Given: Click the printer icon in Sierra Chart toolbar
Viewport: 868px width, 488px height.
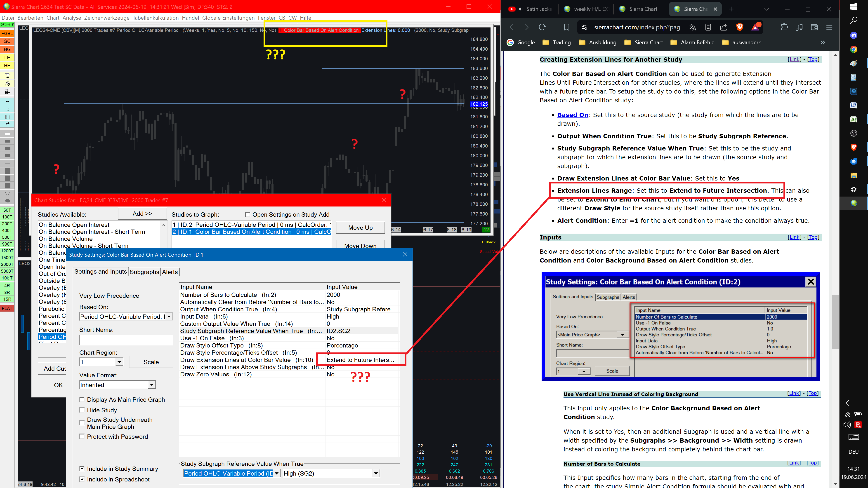Looking at the screenshot, I should 7,84.
